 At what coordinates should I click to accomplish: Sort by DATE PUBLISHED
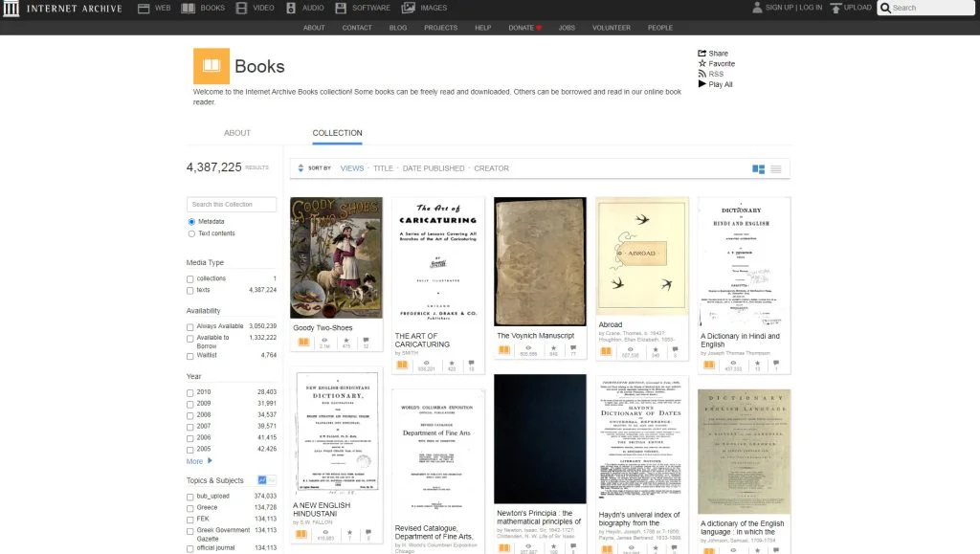pos(434,168)
